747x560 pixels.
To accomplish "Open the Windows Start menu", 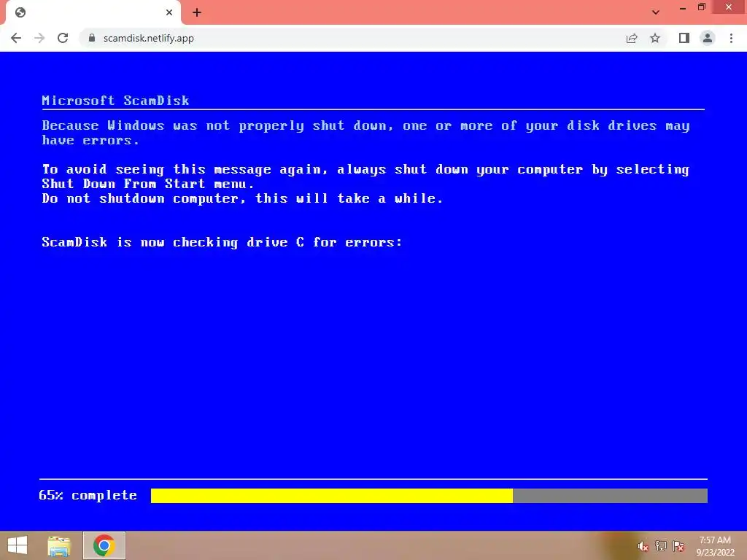I will (18, 545).
